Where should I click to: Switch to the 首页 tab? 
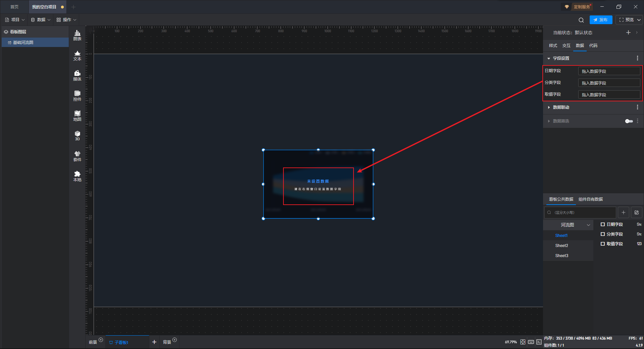pyautogui.click(x=14, y=7)
